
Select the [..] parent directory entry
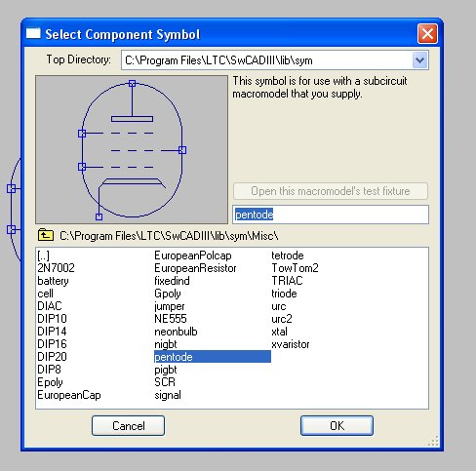pos(44,255)
